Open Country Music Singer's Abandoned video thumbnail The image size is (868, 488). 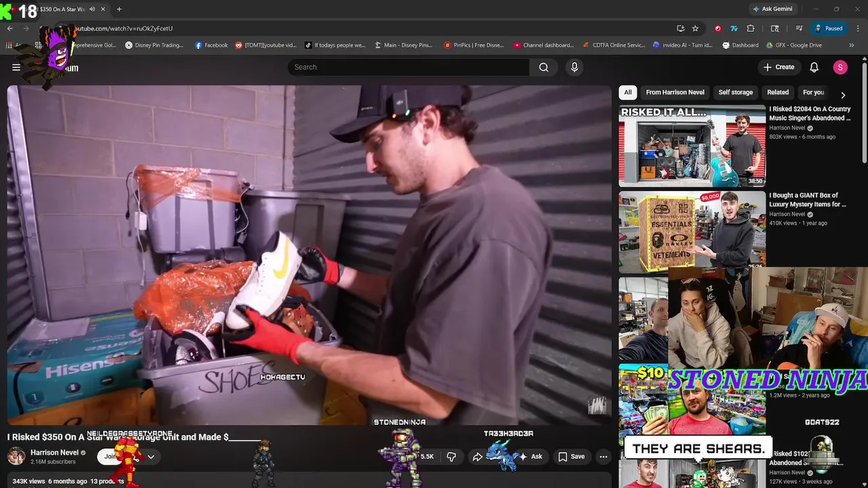click(692, 146)
